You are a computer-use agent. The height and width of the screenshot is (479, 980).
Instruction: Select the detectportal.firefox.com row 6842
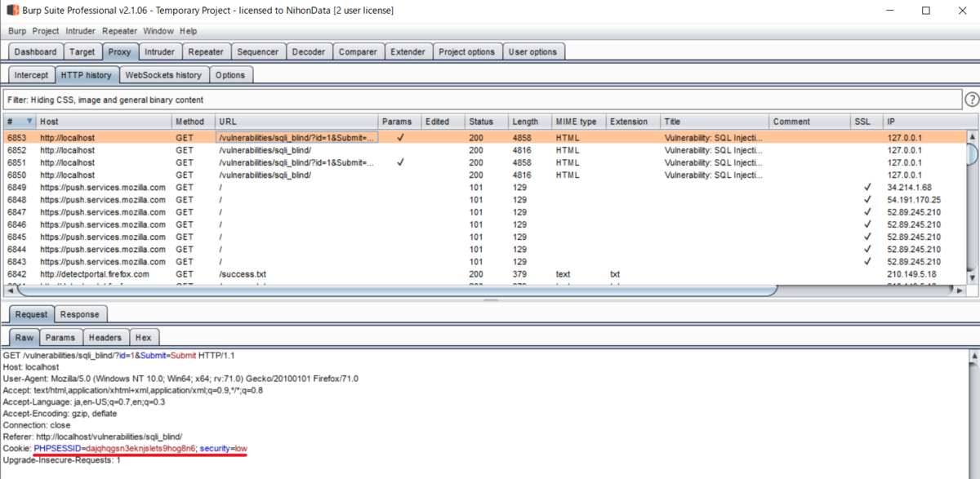tap(483, 274)
